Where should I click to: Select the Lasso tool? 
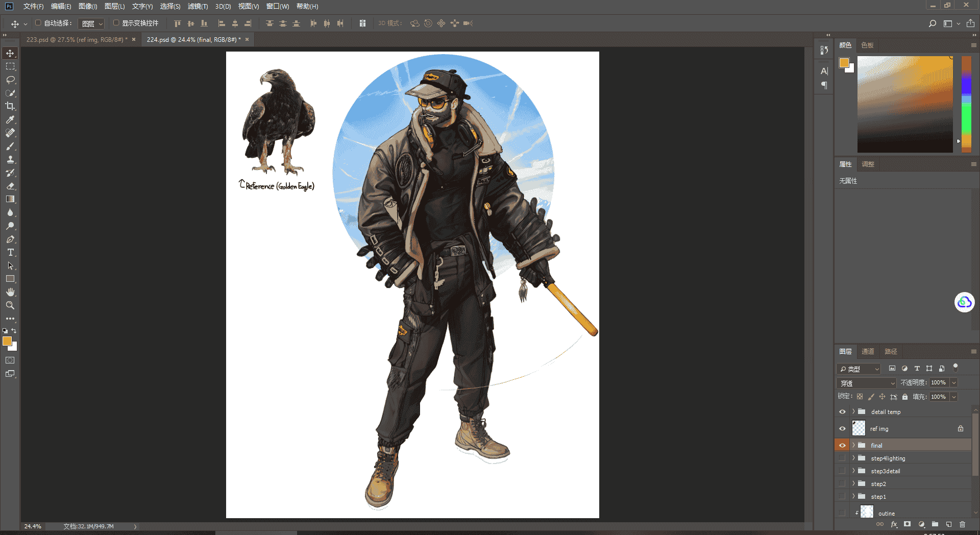pos(10,80)
